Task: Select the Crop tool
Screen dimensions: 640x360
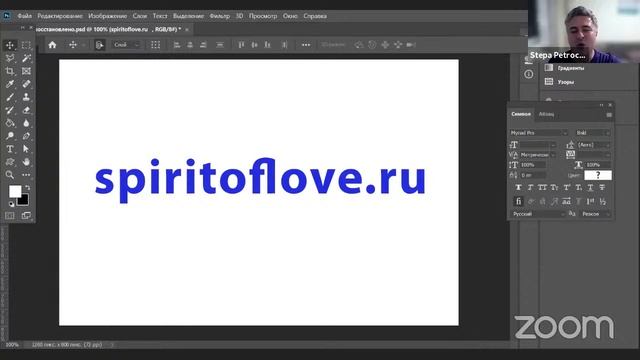Action: [x=10, y=71]
